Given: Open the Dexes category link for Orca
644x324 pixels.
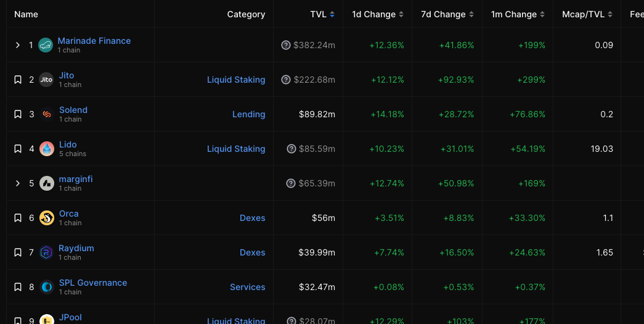Looking at the screenshot, I should [252, 218].
